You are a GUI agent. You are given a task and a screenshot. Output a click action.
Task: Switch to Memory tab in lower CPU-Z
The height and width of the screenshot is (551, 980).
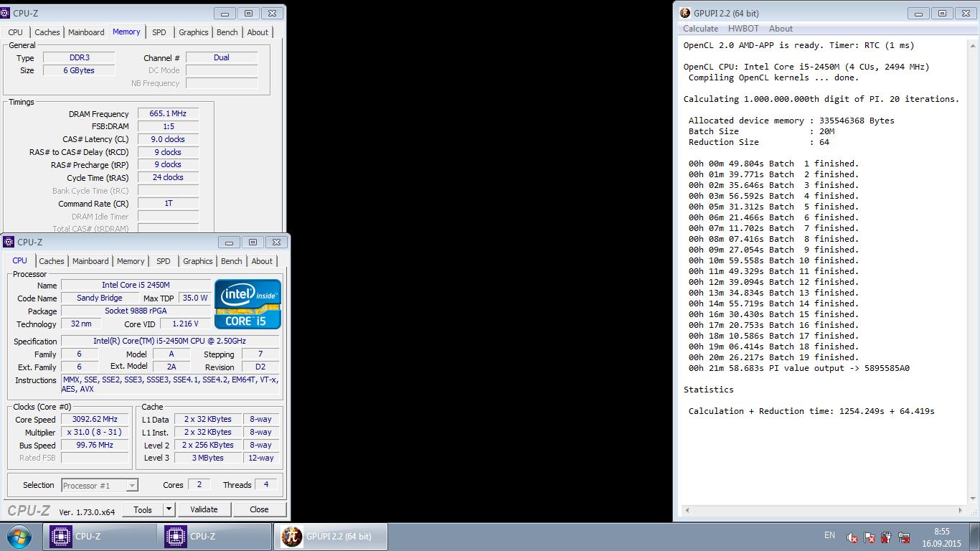(x=131, y=261)
